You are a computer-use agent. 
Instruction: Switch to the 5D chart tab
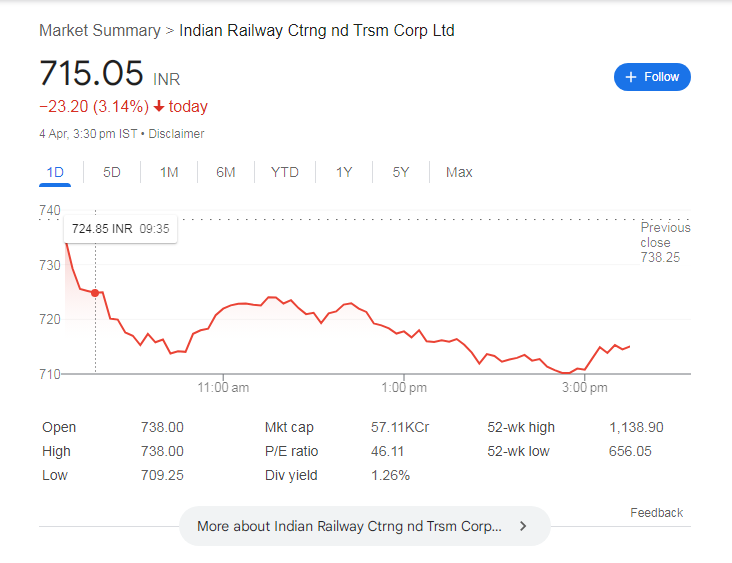pyautogui.click(x=112, y=172)
